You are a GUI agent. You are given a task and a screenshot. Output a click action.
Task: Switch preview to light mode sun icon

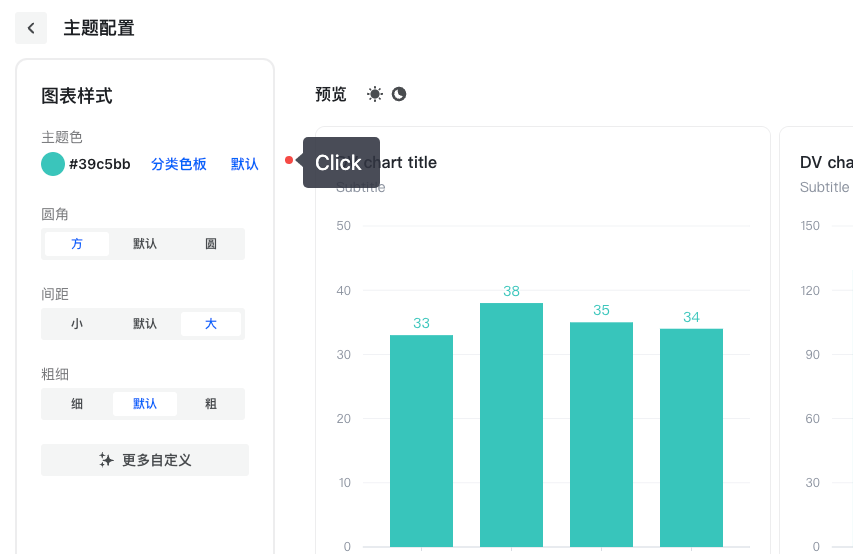pos(375,94)
